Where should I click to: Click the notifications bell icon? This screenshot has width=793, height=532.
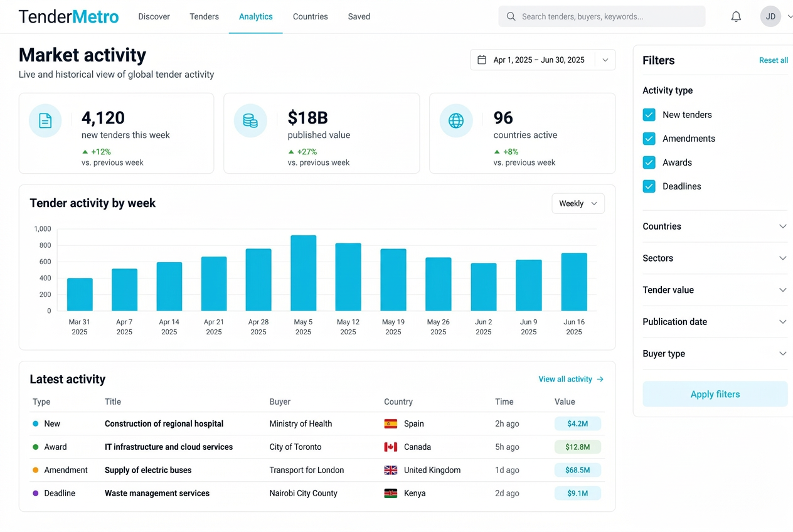click(x=736, y=17)
